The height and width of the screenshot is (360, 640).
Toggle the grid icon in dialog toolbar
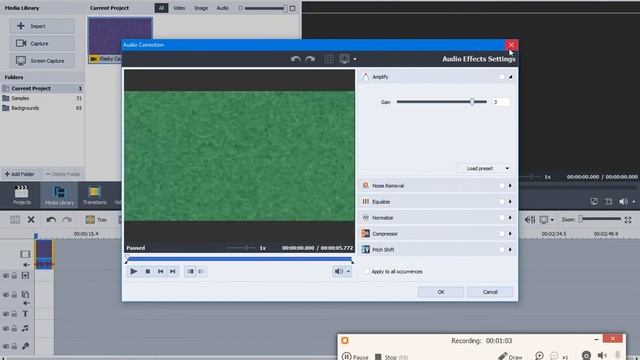click(329, 59)
